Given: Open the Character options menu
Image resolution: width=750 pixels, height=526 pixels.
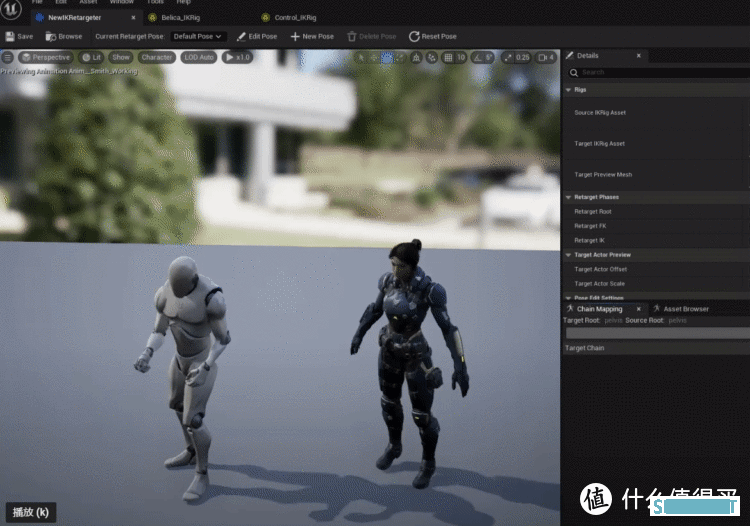Looking at the screenshot, I should [x=156, y=57].
